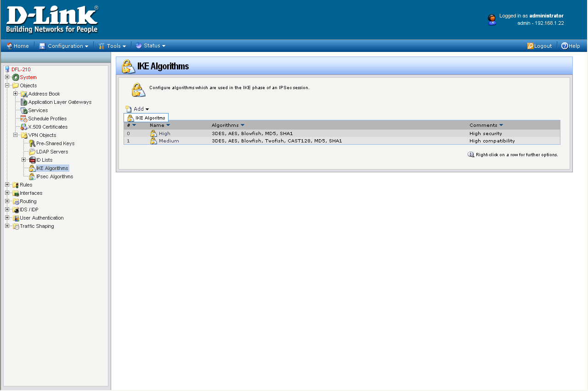The height and width of the screenshot is (391, 588).
Task: Click the D-Link logo
Action: tap(52, 20)
